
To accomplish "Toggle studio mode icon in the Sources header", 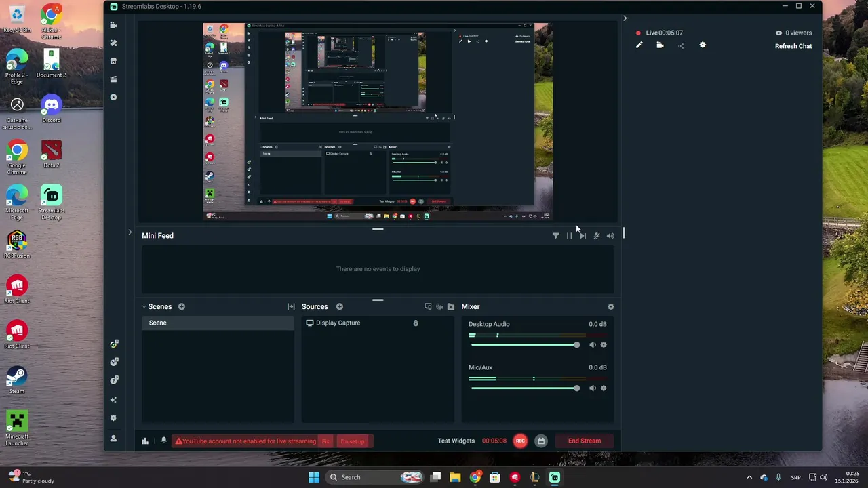I will [x=428, y=306].
